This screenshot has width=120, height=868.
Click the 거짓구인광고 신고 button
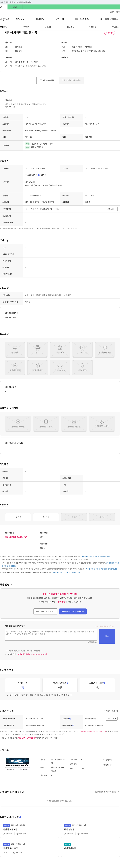coord(111,711)
